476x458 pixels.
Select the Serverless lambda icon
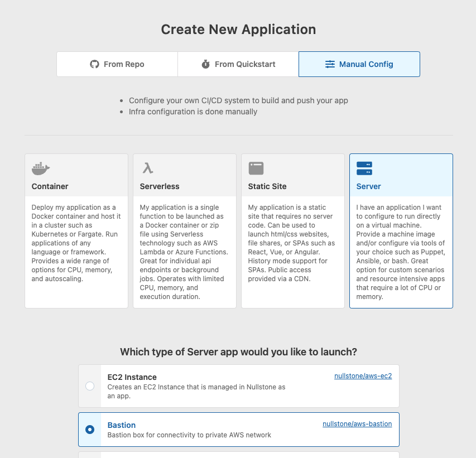point(148,168)
